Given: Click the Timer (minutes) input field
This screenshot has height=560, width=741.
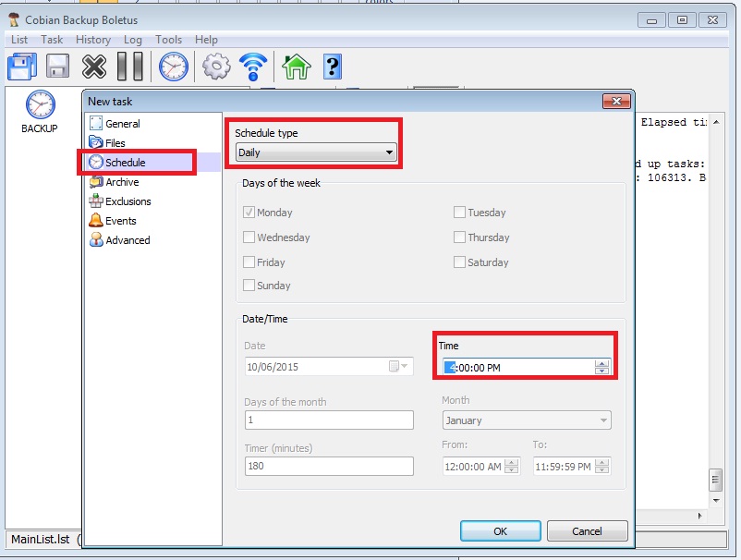Looking at the screenshot, I should (329, 467).
